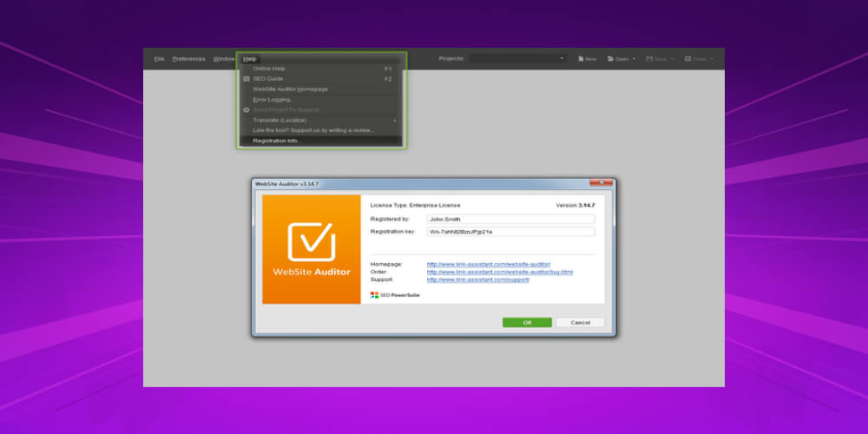Choose Online Help from Help menu
868x434 pixels.
(321, 69)
